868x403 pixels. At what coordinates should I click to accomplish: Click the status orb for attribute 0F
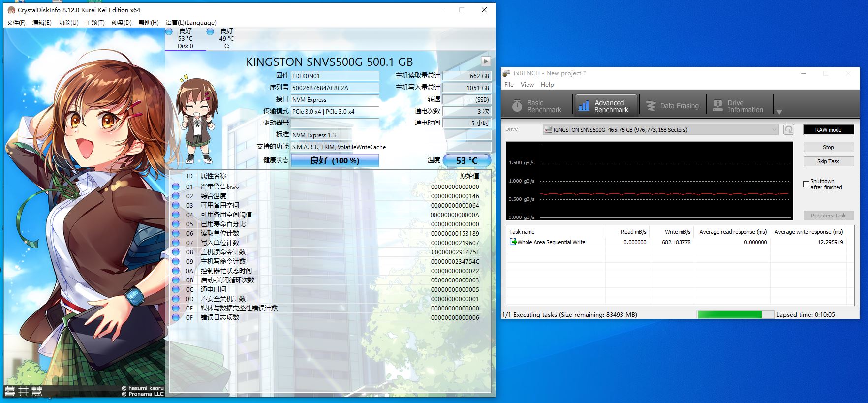point(176,317)
